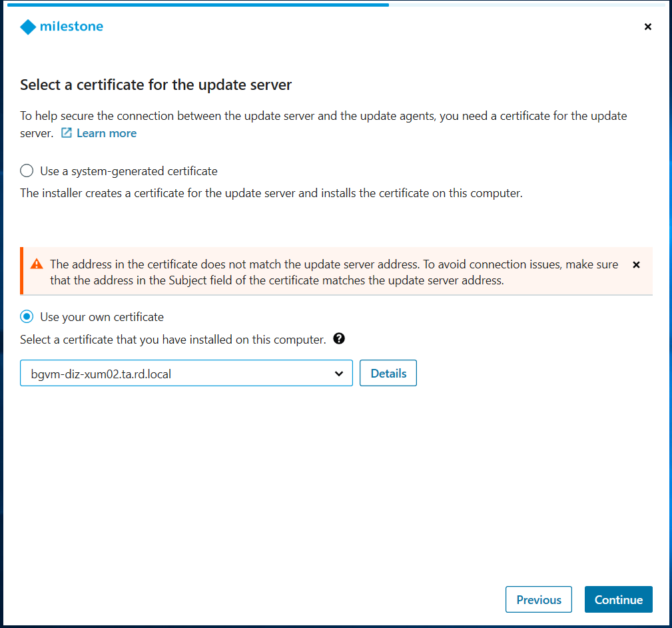The width and height of the screenshot is (672, 628).
Task: Click the "Use a system-generated certificate" label
Action: point(129,171)
